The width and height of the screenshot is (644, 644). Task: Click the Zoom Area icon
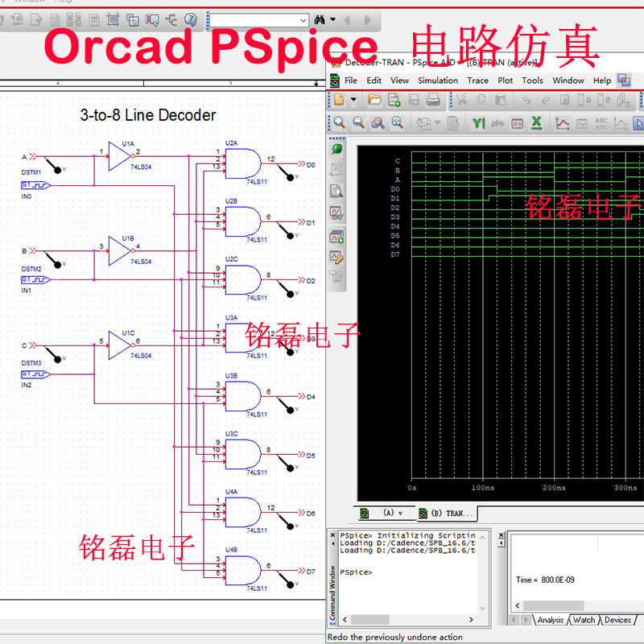(378, 123)
